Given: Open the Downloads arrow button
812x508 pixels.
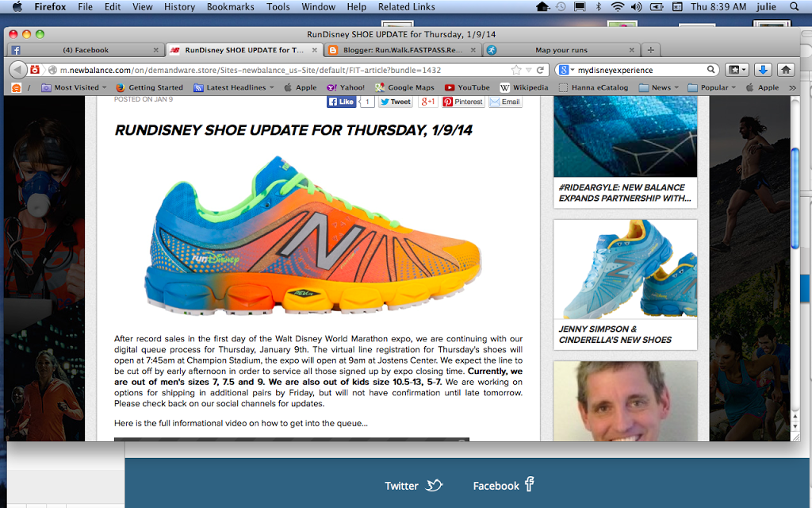Looking at the screenshot, I should coord(763,70).
